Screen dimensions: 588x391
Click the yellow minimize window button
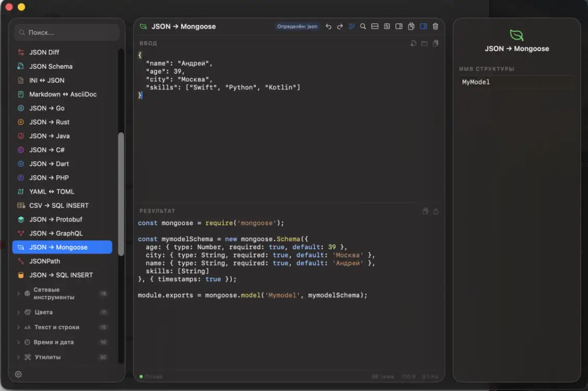[21, 7]
